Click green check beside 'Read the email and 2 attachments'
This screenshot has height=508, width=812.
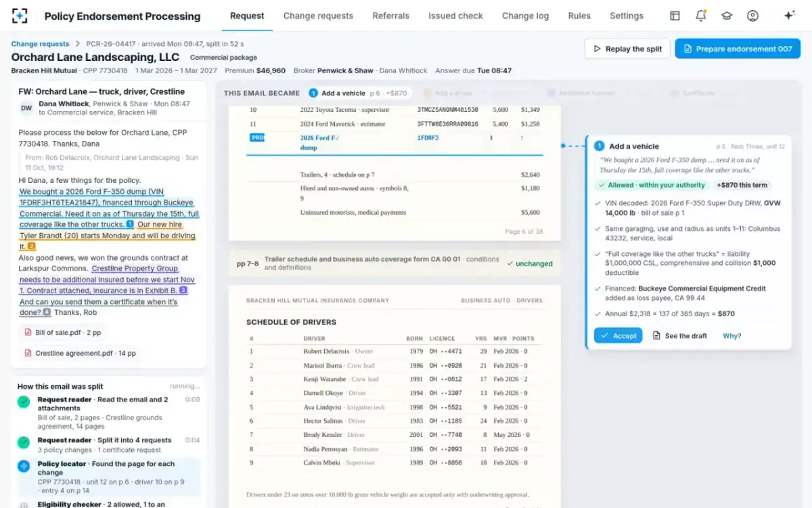coord(24,402)
